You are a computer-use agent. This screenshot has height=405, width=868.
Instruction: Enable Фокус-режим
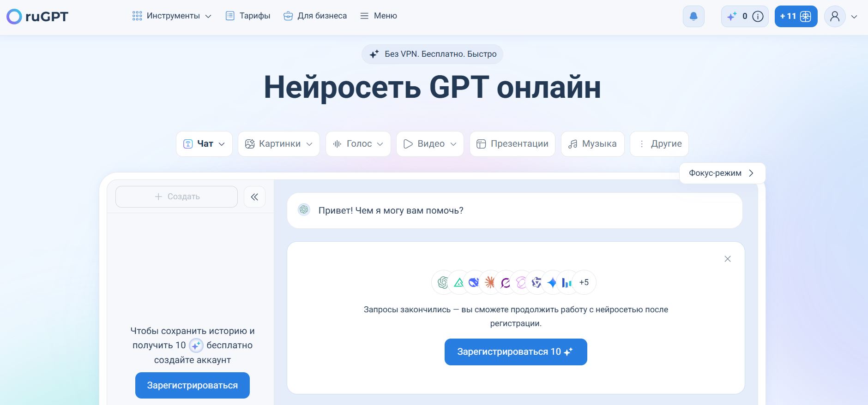pyautogui.click(x=722, y=173)
